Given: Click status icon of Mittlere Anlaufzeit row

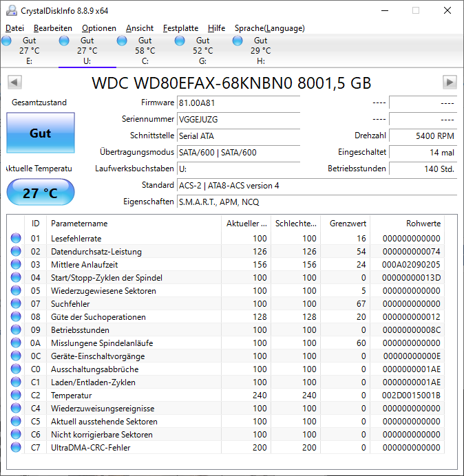Looking at the screenshot, I should 16,264.
